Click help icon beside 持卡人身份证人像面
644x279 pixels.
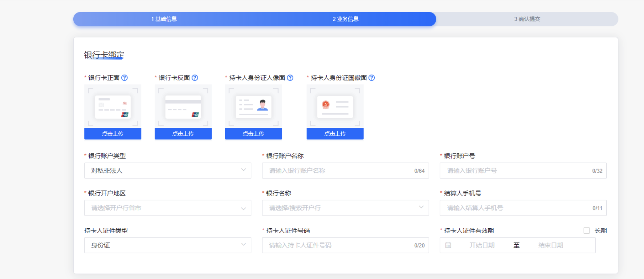tap(290, 78)
